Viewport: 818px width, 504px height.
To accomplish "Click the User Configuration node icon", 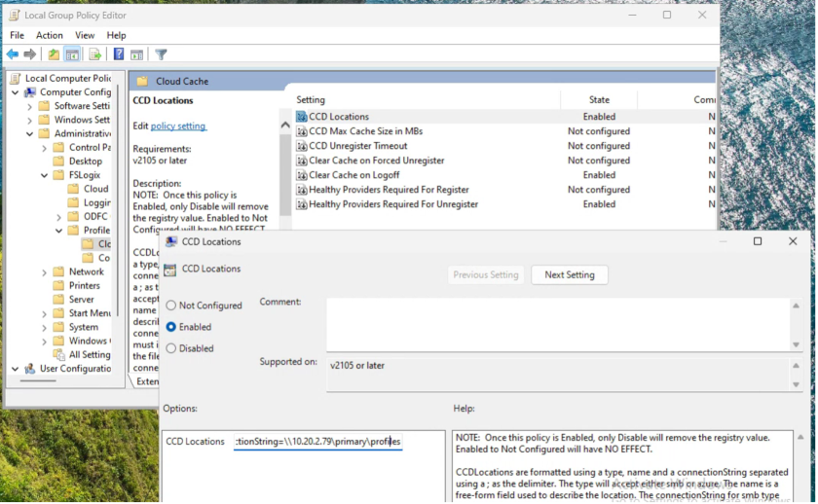I will [30, 369].
